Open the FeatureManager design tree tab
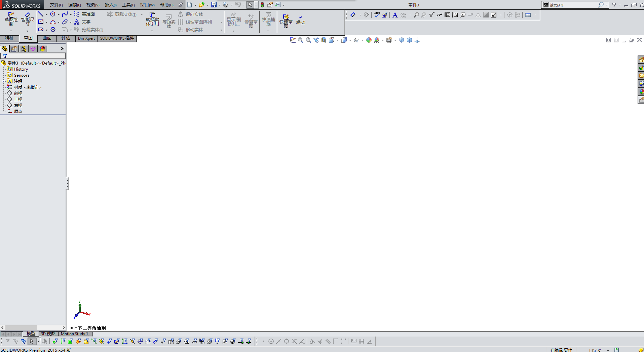Image resolution: width=644 pixels, height=352 pixels. [x=5, y=49]
